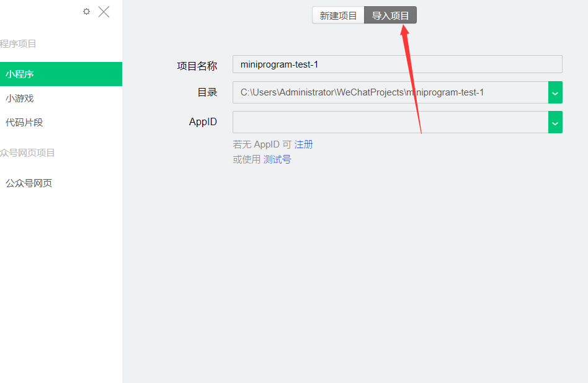Close the panel with the X icon
This screenshot has height=383, width=588.
pyautogui.click(x=104, y=12)
